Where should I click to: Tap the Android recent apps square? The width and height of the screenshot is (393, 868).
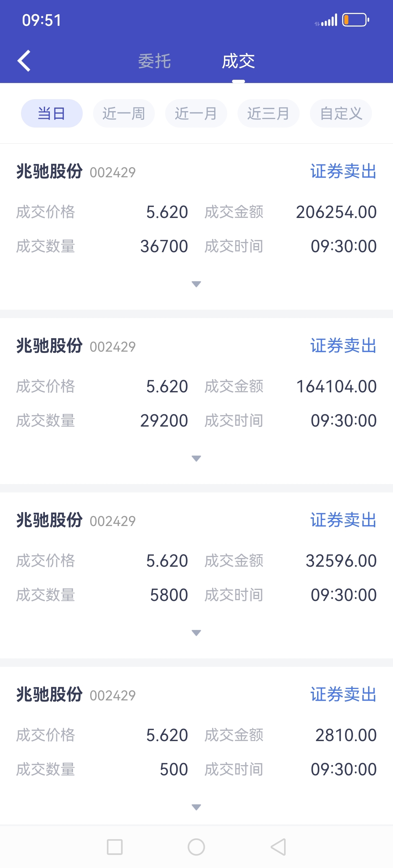(115, 847)
